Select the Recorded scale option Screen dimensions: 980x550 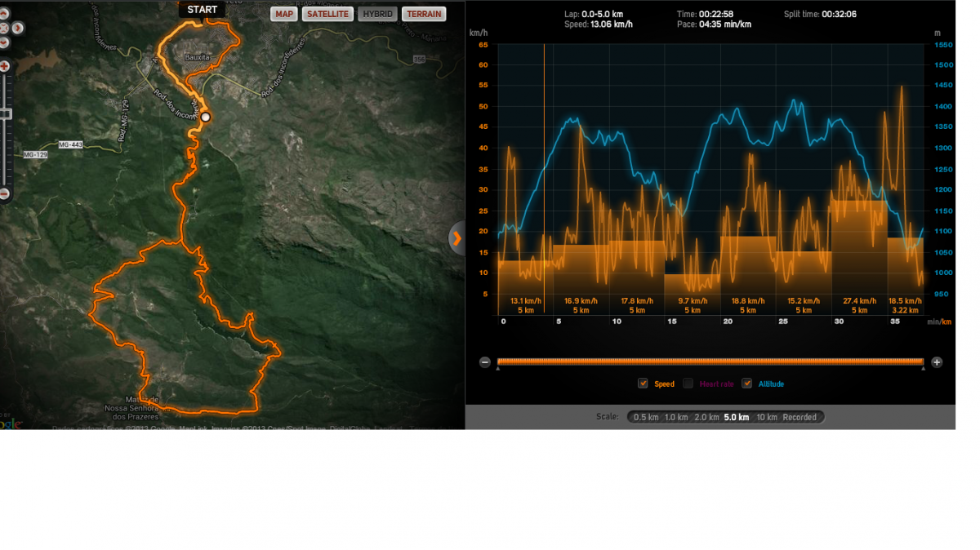(x=800, y=417)
